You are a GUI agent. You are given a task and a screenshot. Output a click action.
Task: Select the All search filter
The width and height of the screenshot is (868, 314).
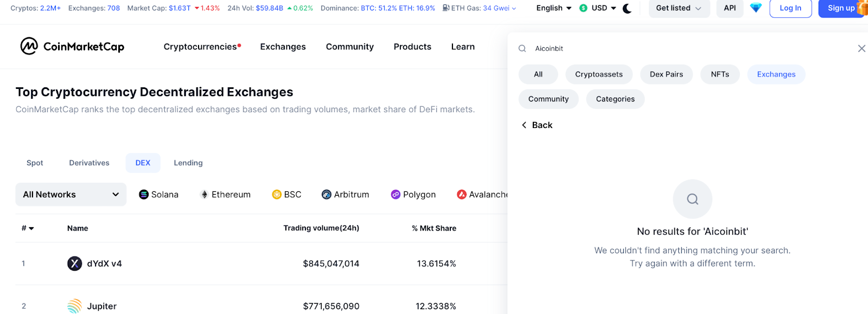point(538,74)
